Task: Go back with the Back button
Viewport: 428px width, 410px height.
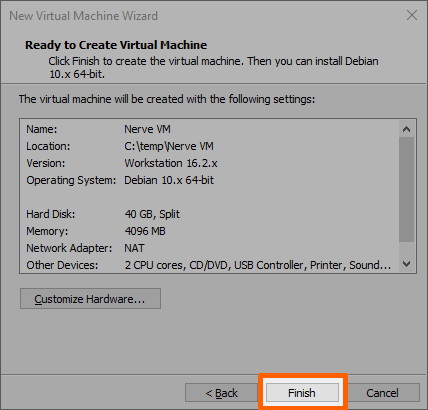Action: pos(222,393)
